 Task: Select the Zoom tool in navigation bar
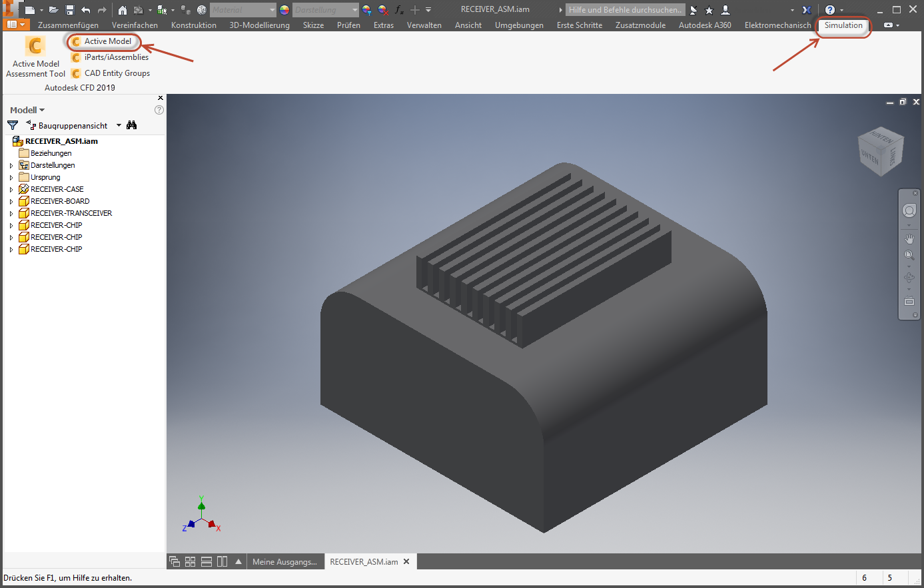(x=909, y=256)
